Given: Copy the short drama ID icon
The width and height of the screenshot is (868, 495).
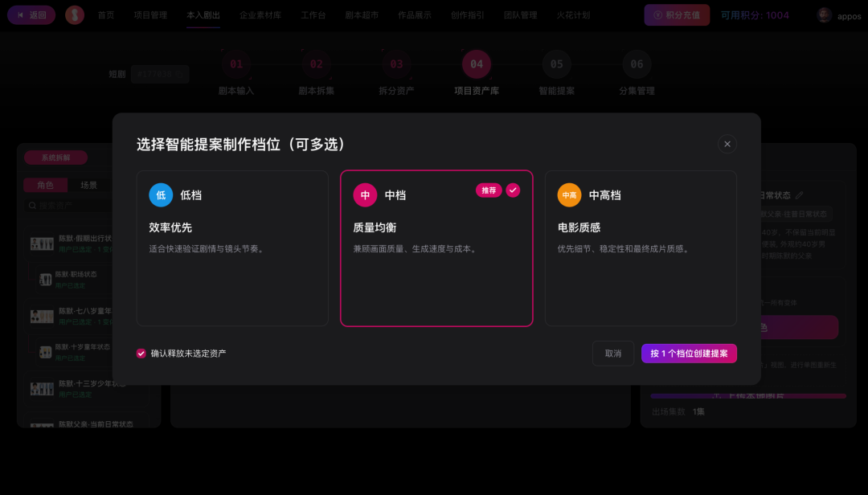Looking at the screenshot, I should 180,74.
